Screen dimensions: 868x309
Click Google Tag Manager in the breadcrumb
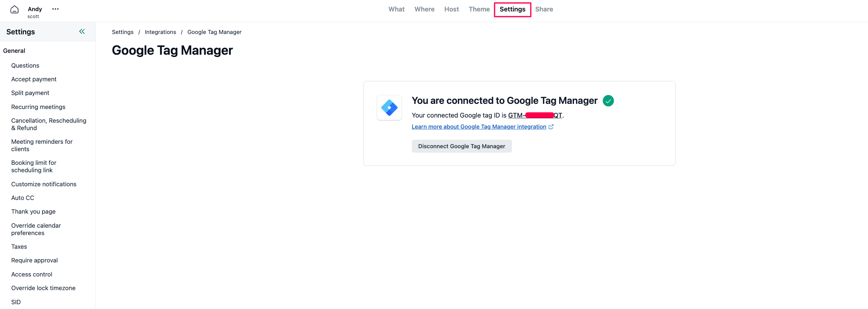point(214,32)
